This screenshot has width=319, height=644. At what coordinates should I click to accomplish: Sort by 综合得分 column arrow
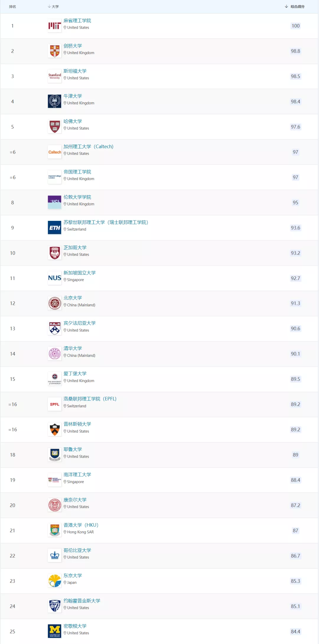(286, 7)
